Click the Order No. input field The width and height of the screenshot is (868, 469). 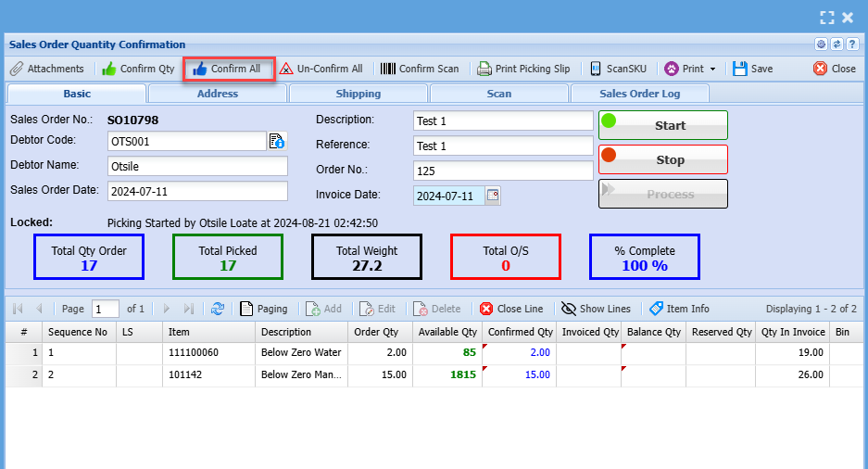tap(503, 171)
